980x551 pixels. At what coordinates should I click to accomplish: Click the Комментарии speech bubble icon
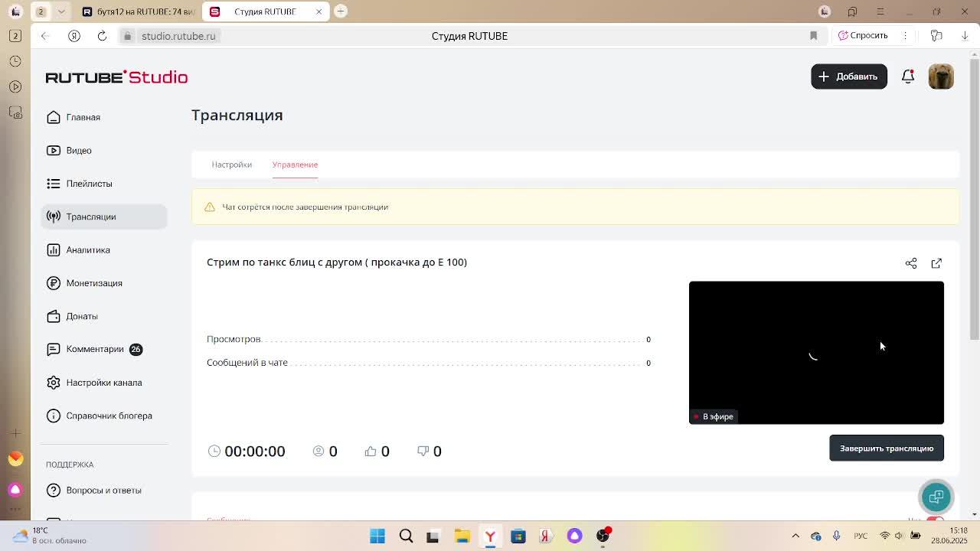pos(54,349)
